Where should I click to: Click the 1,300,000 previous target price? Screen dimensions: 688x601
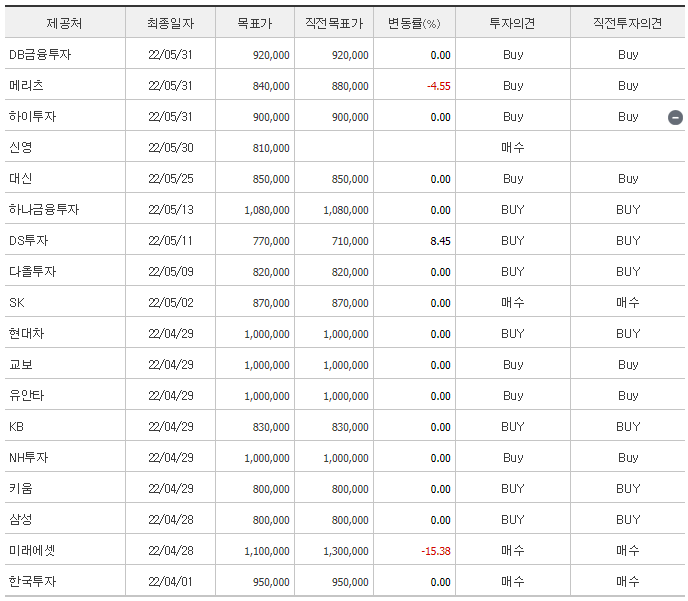(346, 551)
